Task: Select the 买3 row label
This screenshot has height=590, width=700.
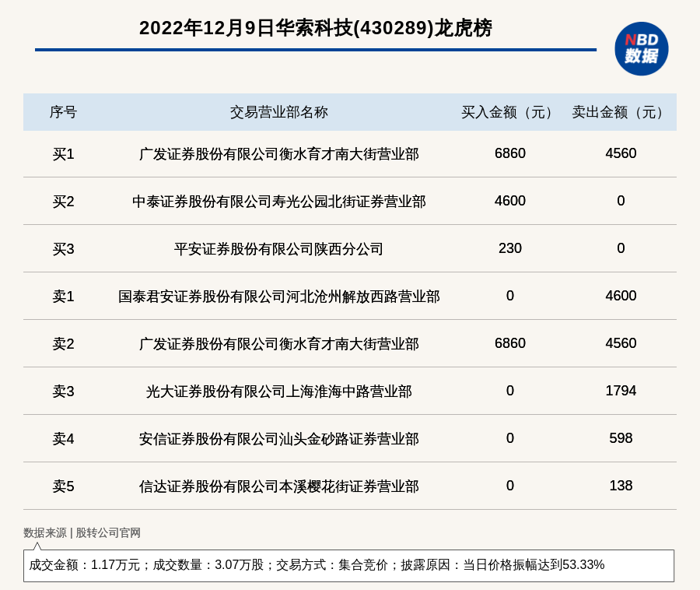Action: (x=63, y=249)
